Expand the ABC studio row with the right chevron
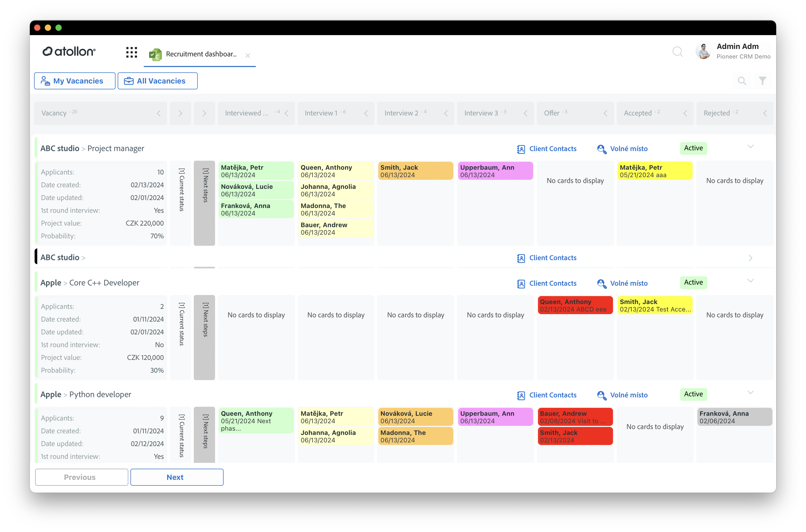806x532 pixels. pos(751,258)
